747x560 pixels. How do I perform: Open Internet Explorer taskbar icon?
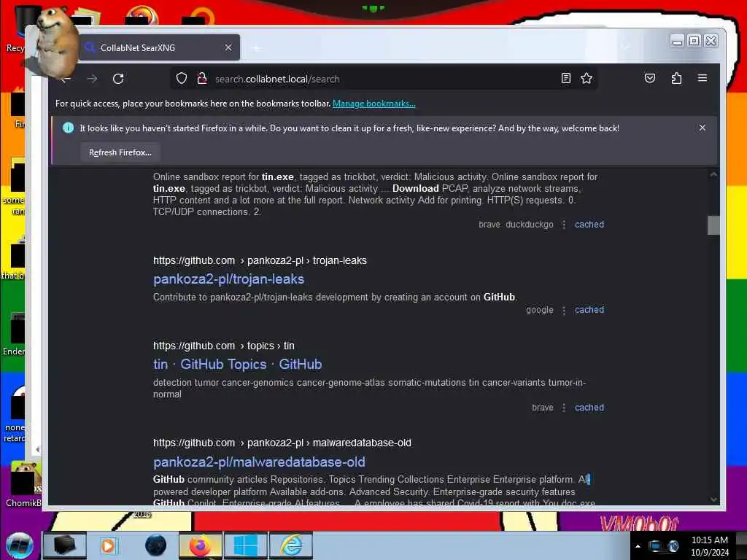click(291, 545)
